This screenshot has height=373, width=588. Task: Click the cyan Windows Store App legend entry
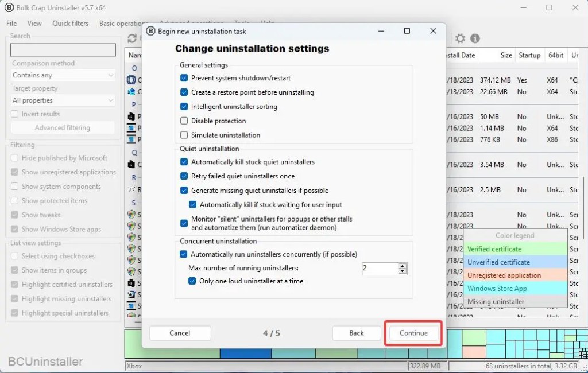pos(515,288)
